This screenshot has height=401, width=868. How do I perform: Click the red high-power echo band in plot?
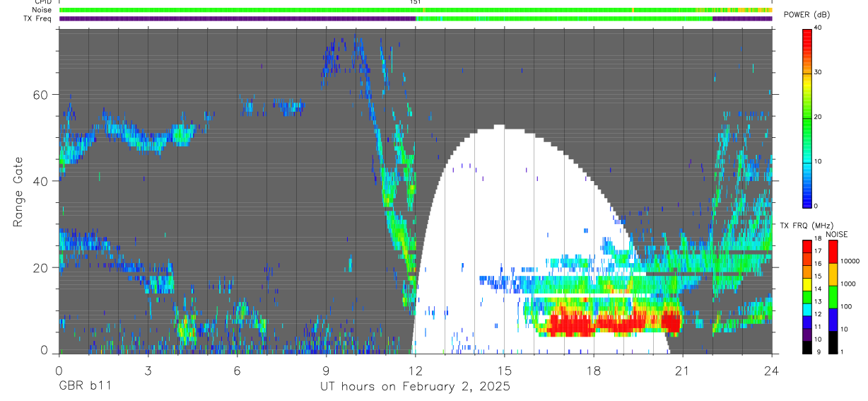(614, 323)
